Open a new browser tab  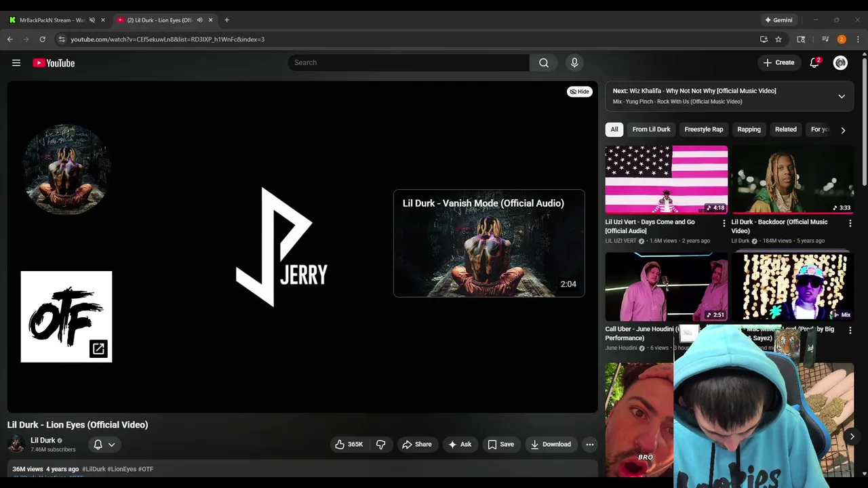point(226,20)
